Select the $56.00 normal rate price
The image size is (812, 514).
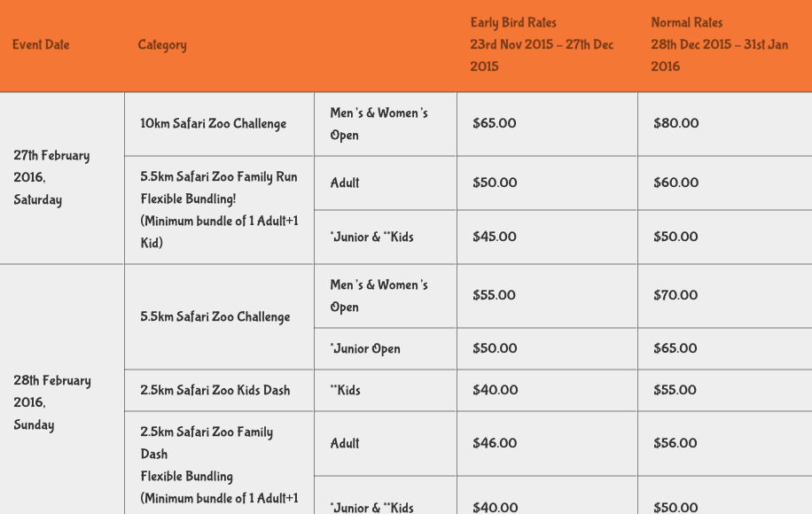point(675,443)
